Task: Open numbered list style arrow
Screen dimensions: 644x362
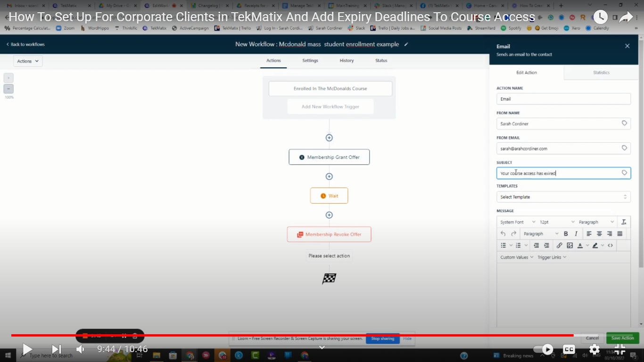Action: click(526, 246)
